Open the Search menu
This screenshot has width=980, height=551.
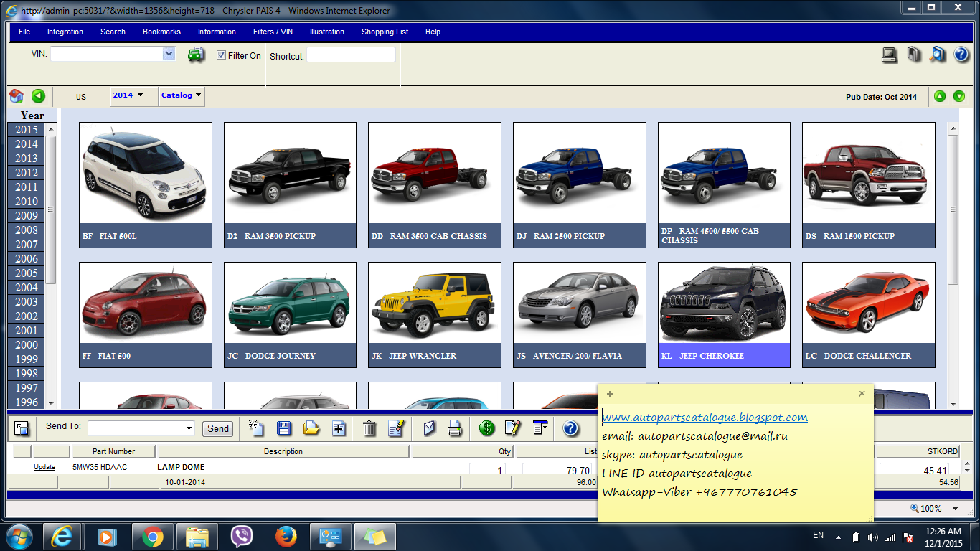tap(113, 32)
